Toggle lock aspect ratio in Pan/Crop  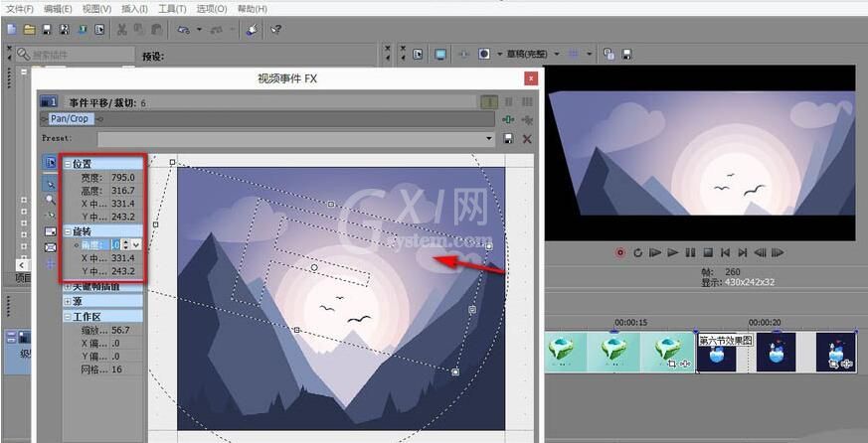[x=51, y=231]
